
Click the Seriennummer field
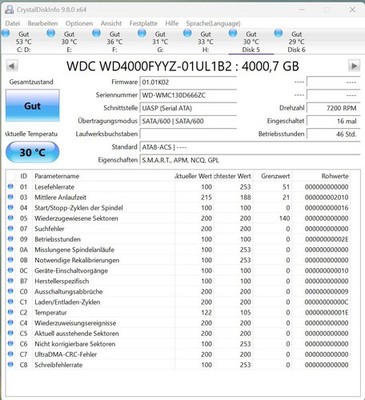point(188,95)
